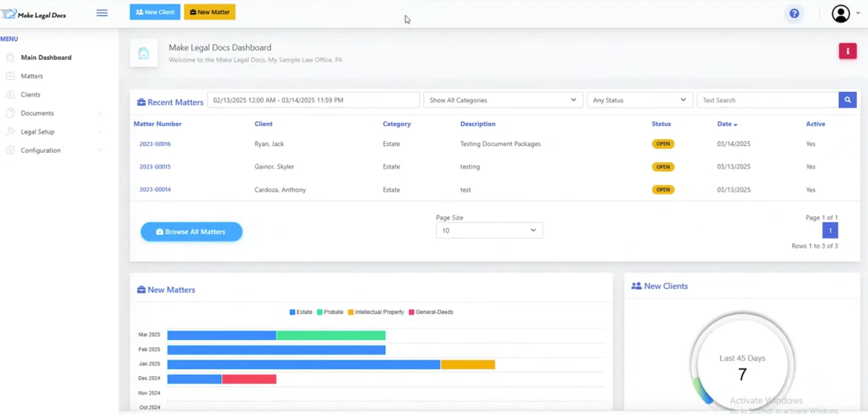The height and width of the screenshot is (414, 868).
Task: Toggle Intellectual Property legend color swatch
Action: 351,312
